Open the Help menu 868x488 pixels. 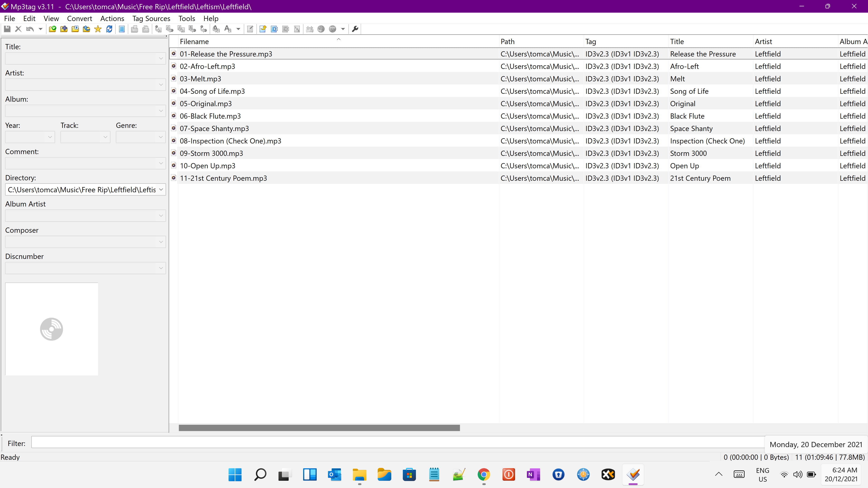pos(211,19)
